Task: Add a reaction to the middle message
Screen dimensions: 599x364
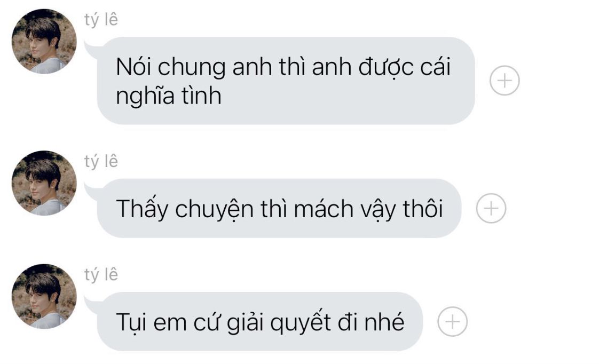Action: [x=491, y=208]
